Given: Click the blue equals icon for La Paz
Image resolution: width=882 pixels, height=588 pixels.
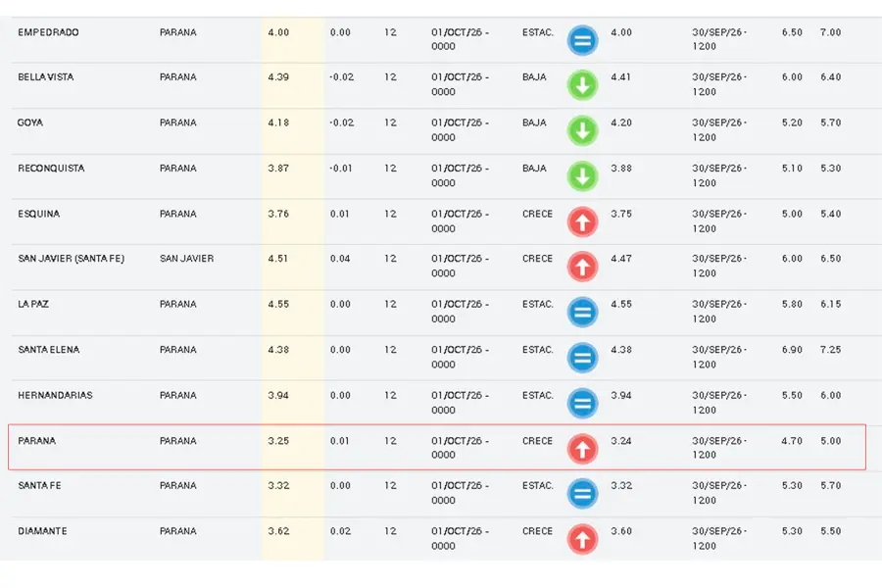Looking at the screenshot, I should 582,313.
